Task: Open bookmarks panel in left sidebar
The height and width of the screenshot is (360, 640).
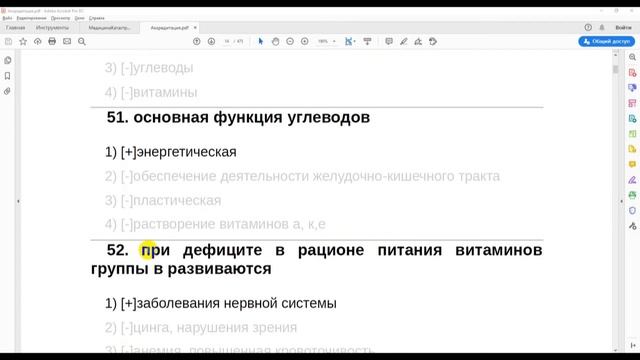Action: [x=7, y=76]
